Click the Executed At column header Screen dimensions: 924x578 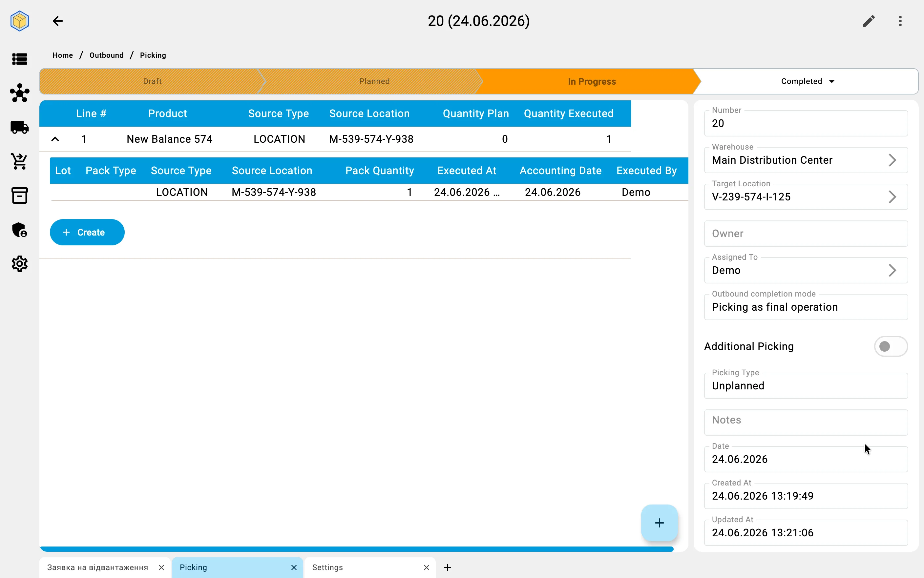(466, 171)
